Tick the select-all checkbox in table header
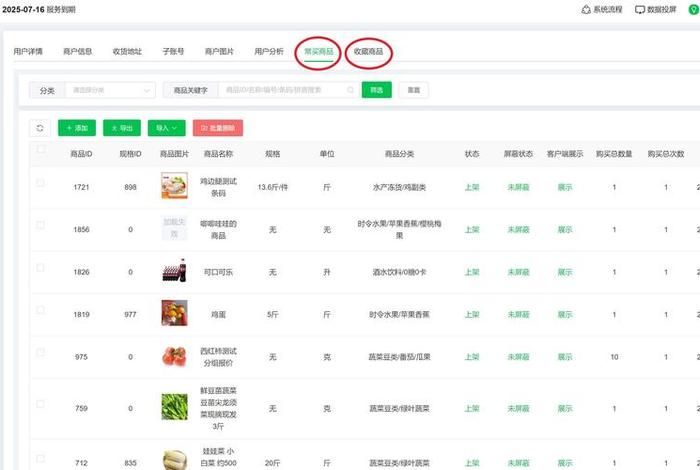This screenshot has height=470, width=700. (41, 150)
